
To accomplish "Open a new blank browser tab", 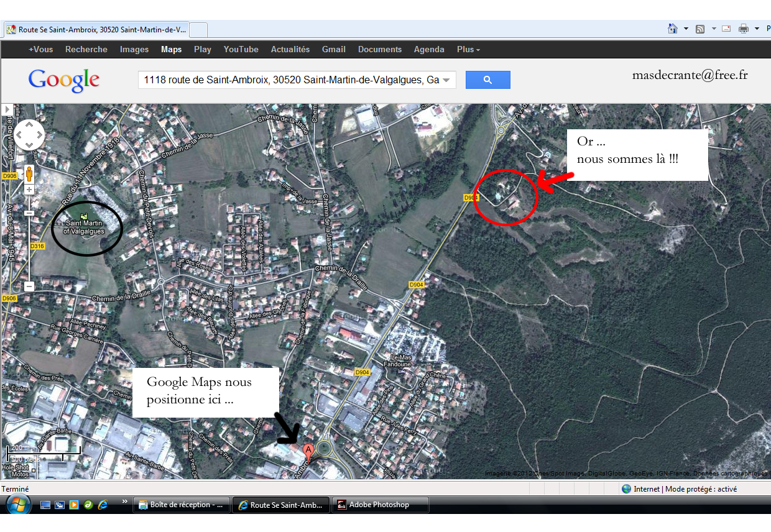I will [198, 29].
